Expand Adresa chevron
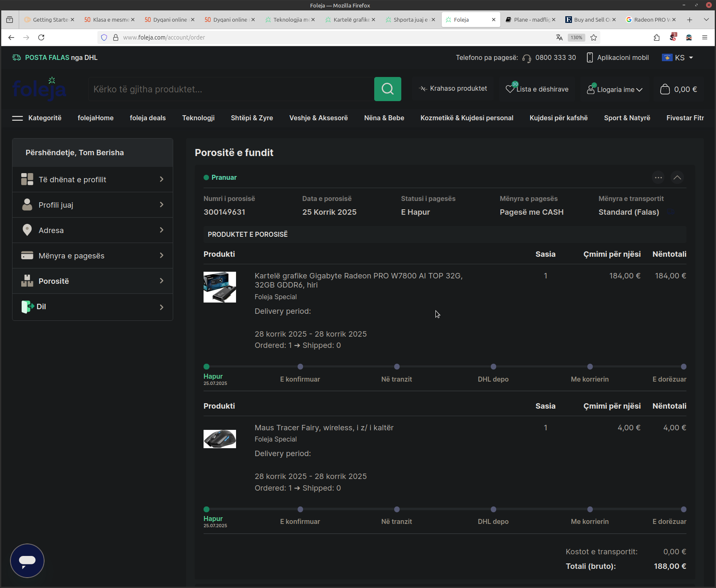716x588 pixels. (162, 230)
